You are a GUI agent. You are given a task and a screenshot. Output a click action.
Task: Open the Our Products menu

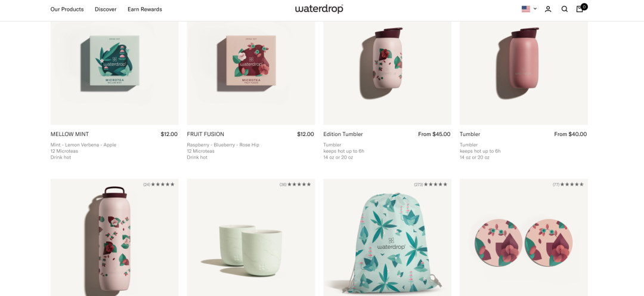click(x=67, y=9)
